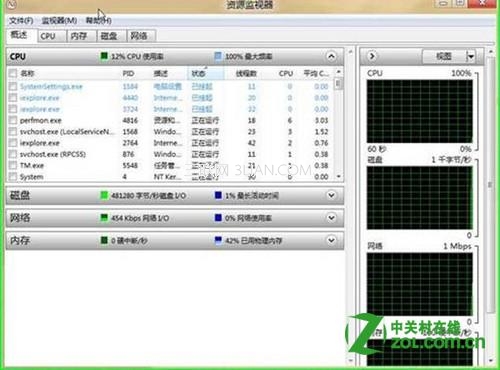Click the blue disk active time legend square
This screenshot has height=370, width=500.
[x=218, y=195]
